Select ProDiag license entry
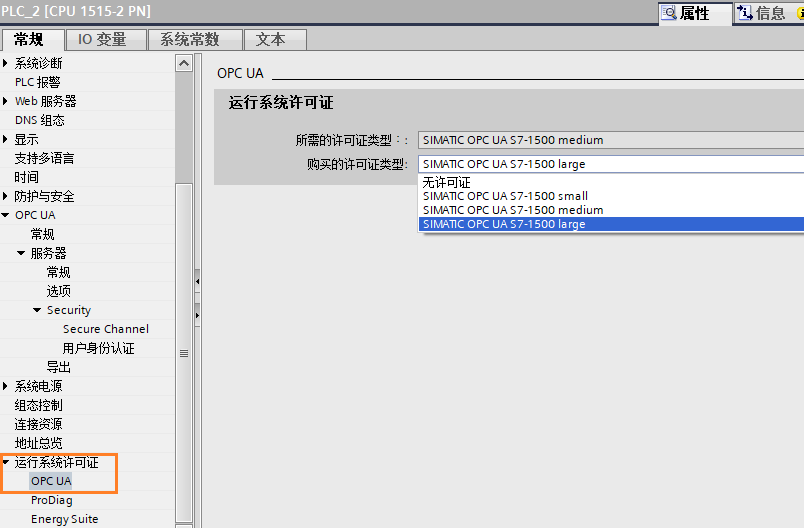The width and height of the screenshot is (804, 528). coord(52,500)
